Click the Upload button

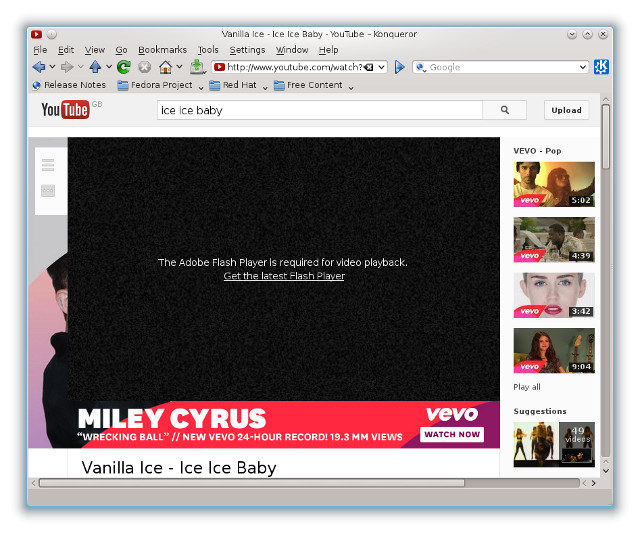click(x=566, y=110)
